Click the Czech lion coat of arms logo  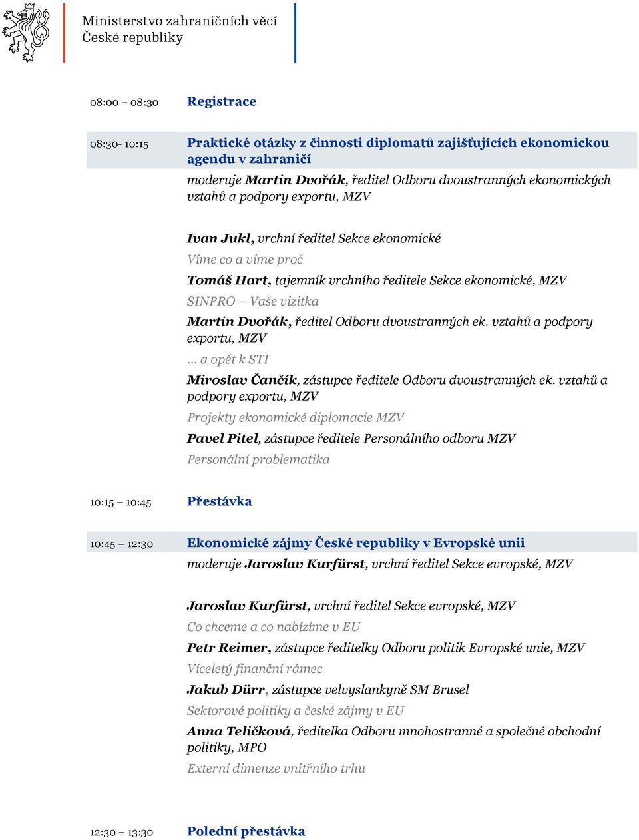[x=27, y=33]
